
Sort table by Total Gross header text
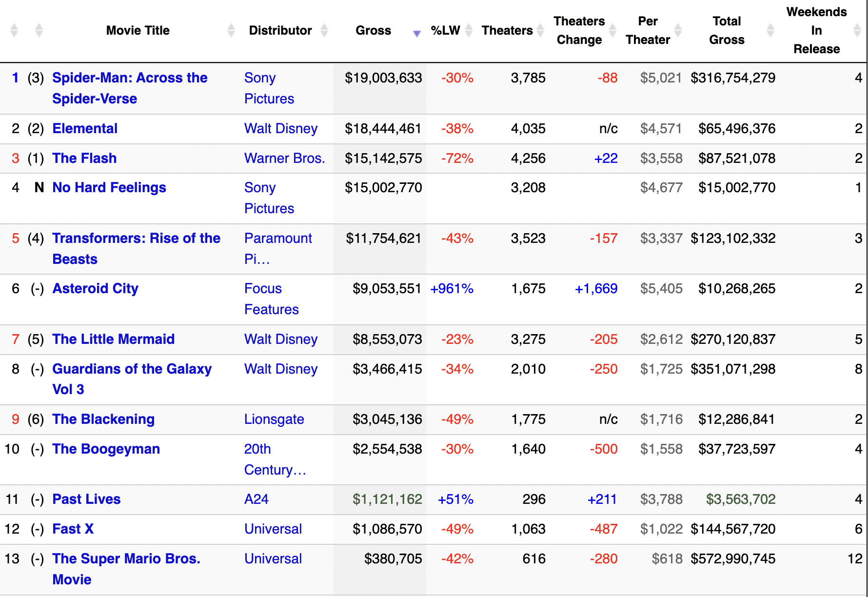tap(727, 30)
